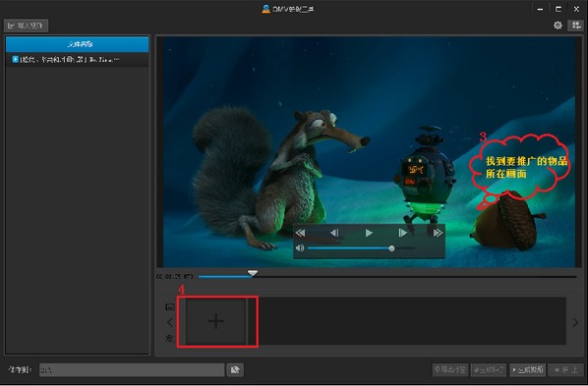The image size is (588, 386).
Task: Play the video with the center play button
Action: click(x=369, y=233)
